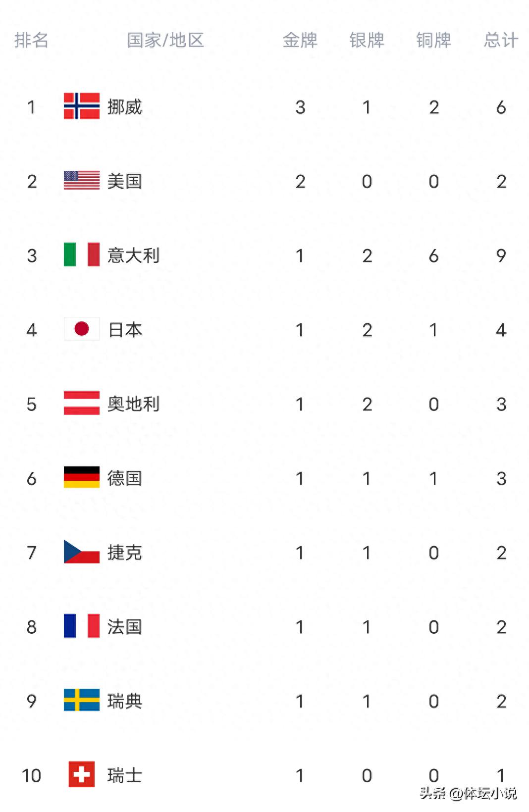This screenshot has height=812, width=529.
Task: Click the Sweden flag icon
Action: point(82,701)
